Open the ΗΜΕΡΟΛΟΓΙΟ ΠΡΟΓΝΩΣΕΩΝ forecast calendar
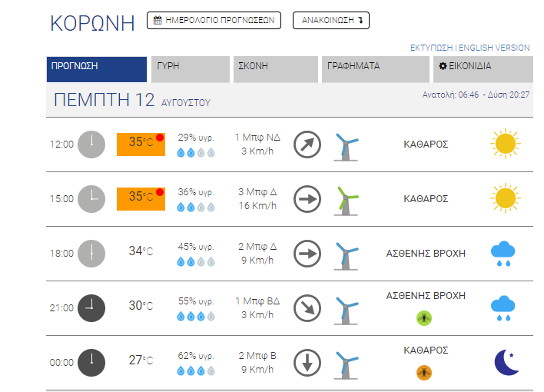The width and height of the screenshot is (544, 392). click(x=214, y=21)
